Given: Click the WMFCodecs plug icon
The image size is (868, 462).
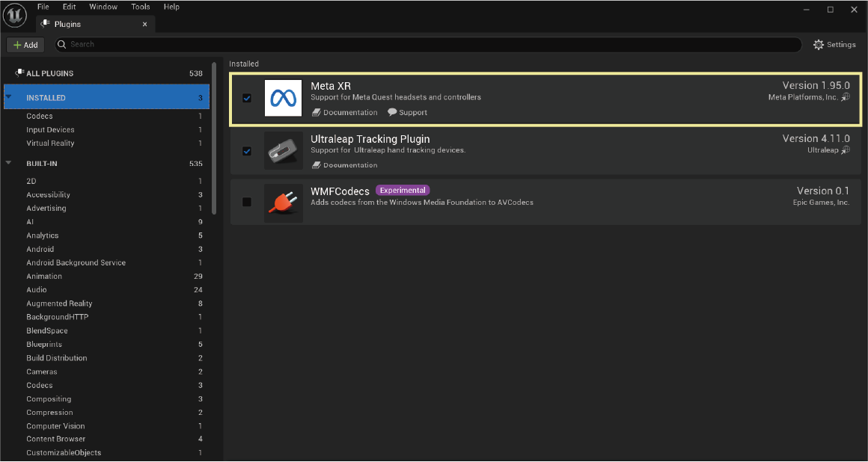Looking at the screenshot, I should tap(284, 203).
